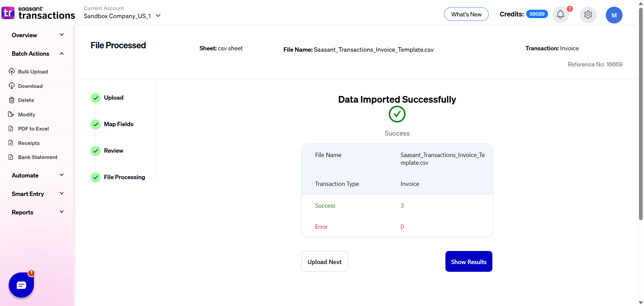Click the Show Results button
This screenshot has width=644, height=306.
[x=469, y=262]
